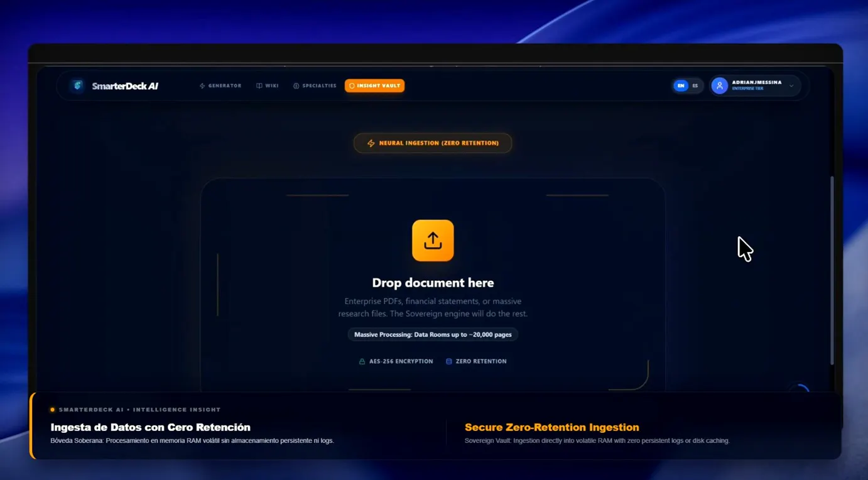Click the database icon beside Zero Retention
Screen dimensions: 868x480
[449, 361]
